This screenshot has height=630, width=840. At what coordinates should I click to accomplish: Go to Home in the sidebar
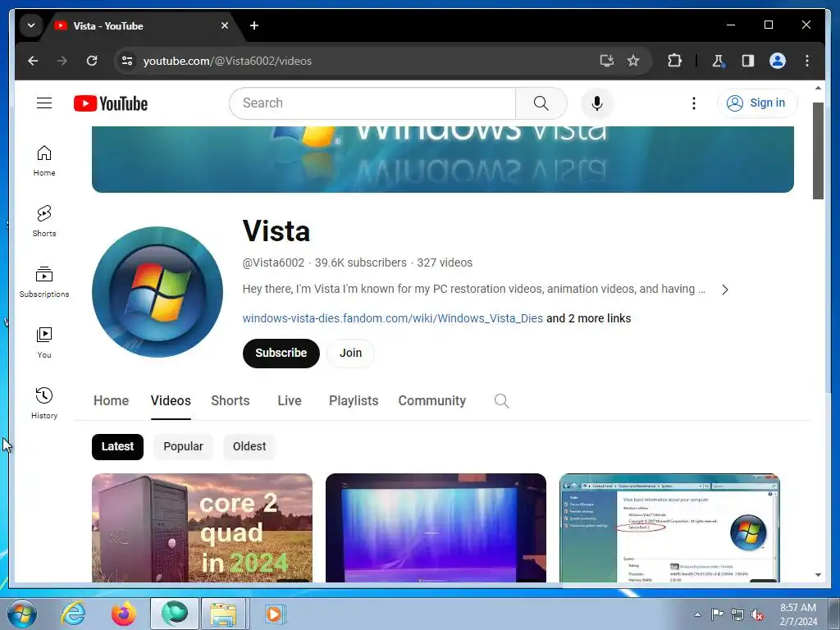44,161
